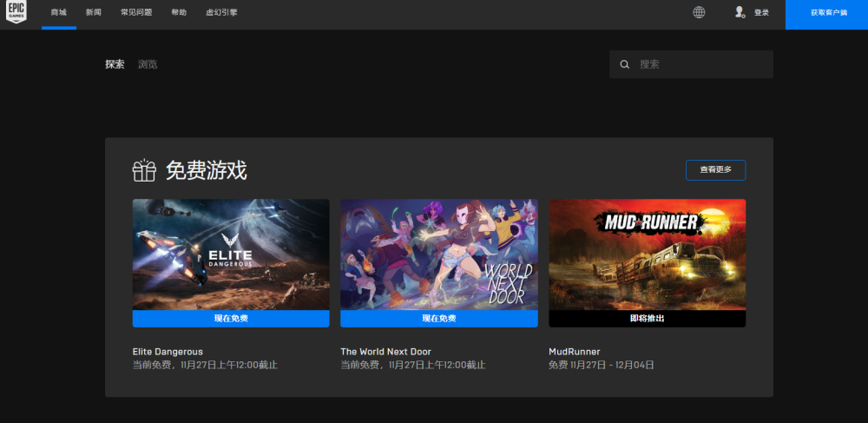Open the 帮助 help menu
Viewport: 868px width, 423px height.
pos(179,12)
